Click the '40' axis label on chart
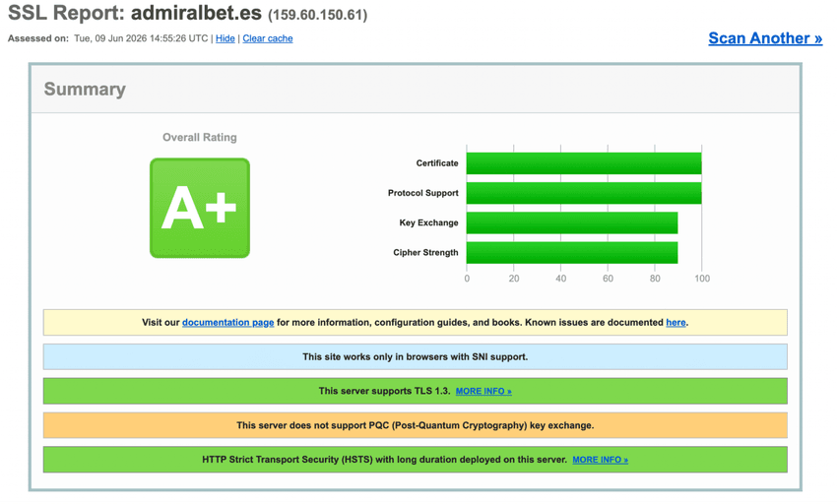This screenshot has width=837, height=504. pos(561,279)
